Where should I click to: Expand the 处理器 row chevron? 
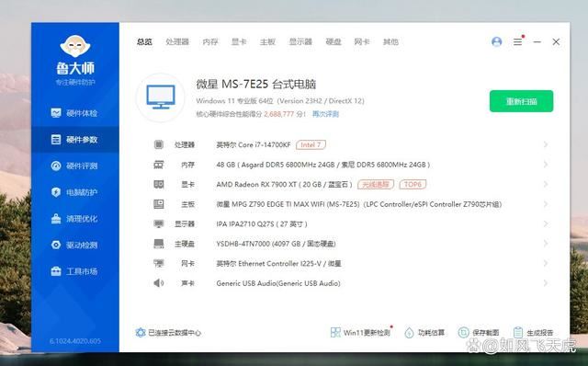pyautogui.click(x=546, y=144)
